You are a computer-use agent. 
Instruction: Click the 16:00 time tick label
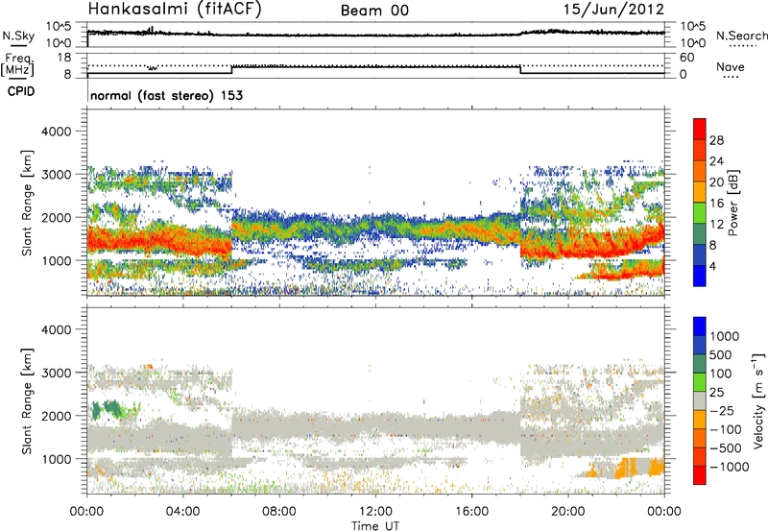471,512
